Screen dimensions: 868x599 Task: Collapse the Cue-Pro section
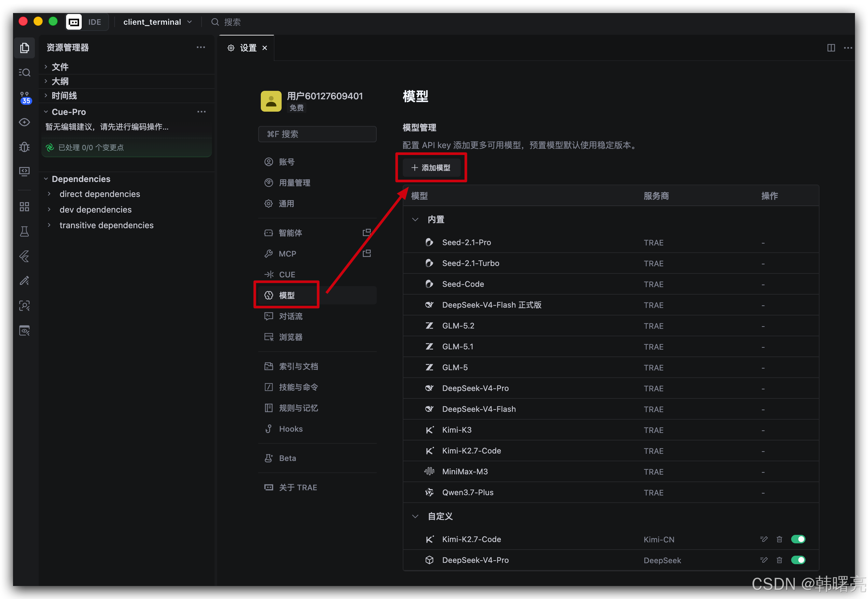[x=46, y=112]
